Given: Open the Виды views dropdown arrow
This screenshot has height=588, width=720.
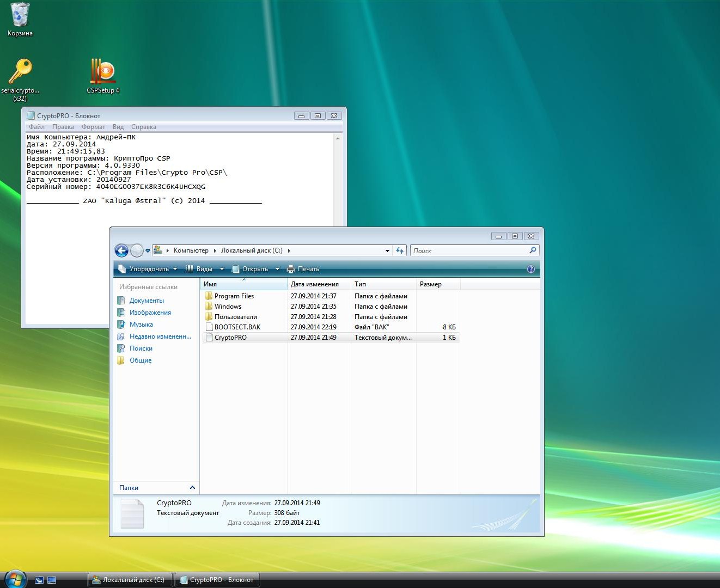Looking at the screenshot, I should click(222, 269).
